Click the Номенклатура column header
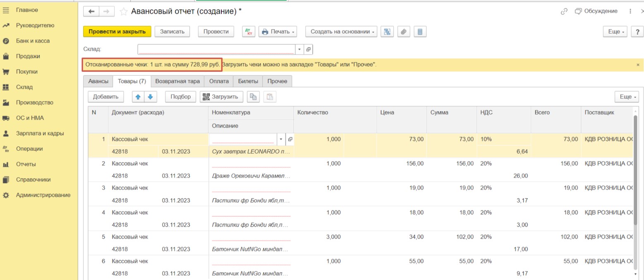This screenshot has width=644, height=280. tap(251, 113)
